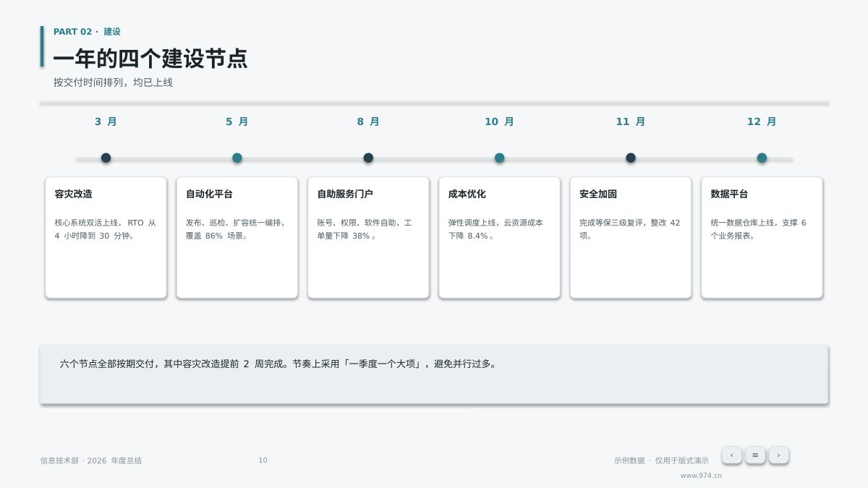Click the 安全加固 card title
This screenshot has width=868, height=488.
(x=598, y=194)
